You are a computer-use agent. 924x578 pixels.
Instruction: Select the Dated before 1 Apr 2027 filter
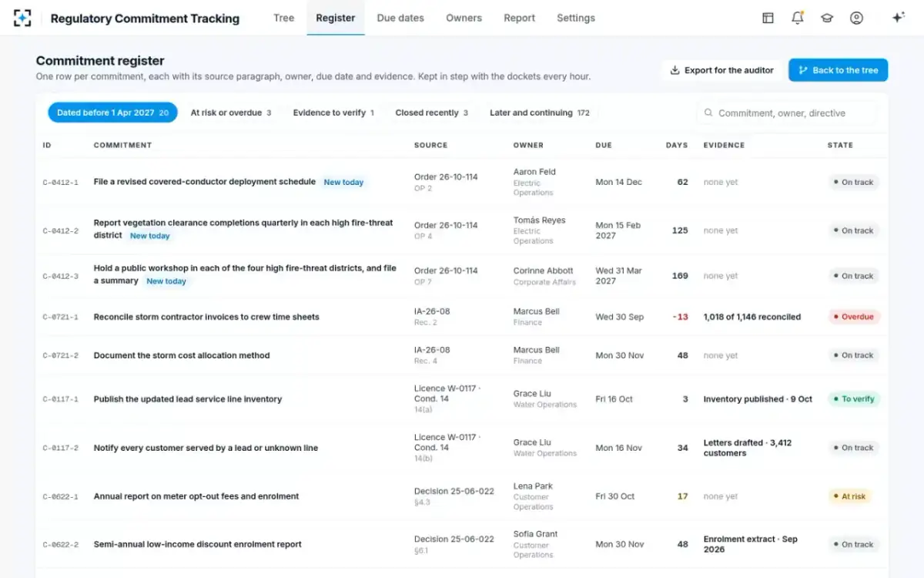pyautogui.click(x=112, y=113)
